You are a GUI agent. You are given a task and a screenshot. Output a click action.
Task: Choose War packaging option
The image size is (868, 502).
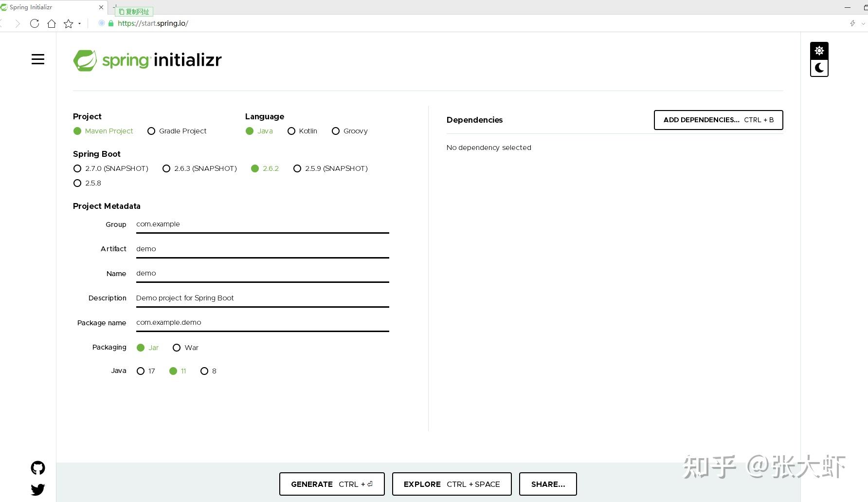pyautogui.click(x=185, y=348)
